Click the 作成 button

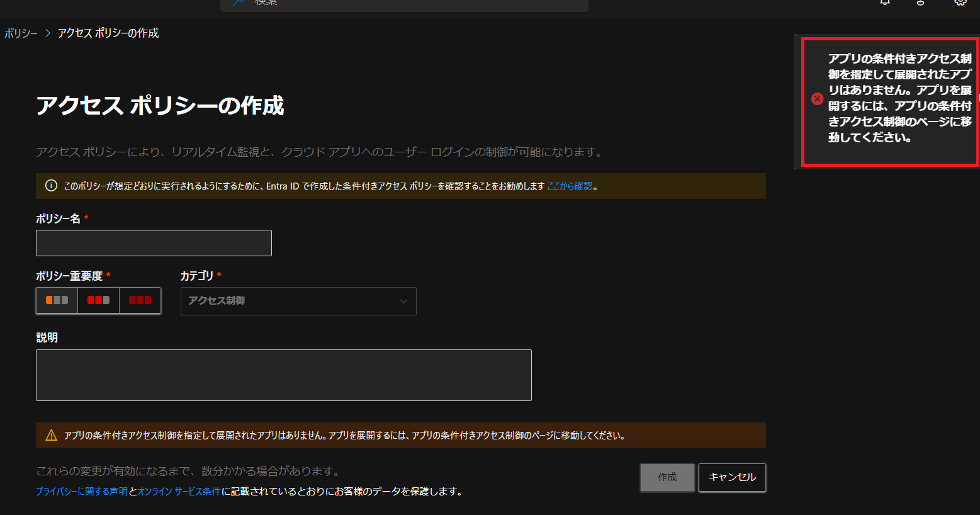tap(667, 477)
